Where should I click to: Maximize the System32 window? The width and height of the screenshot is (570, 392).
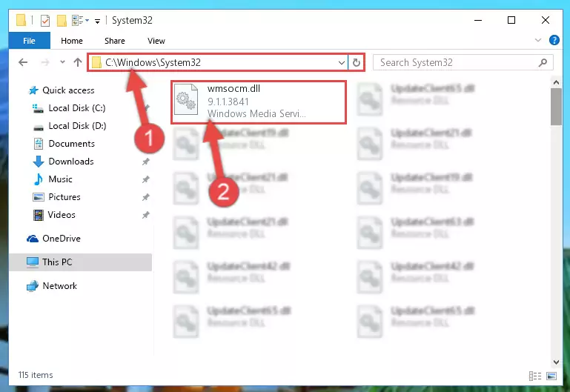[x=511, y=20]
